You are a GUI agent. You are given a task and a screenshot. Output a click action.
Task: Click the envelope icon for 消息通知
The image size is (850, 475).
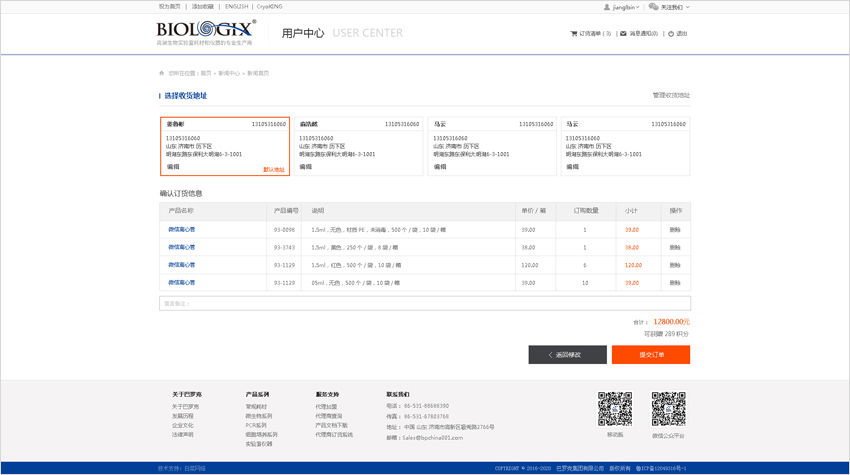(x=623, y=34)
